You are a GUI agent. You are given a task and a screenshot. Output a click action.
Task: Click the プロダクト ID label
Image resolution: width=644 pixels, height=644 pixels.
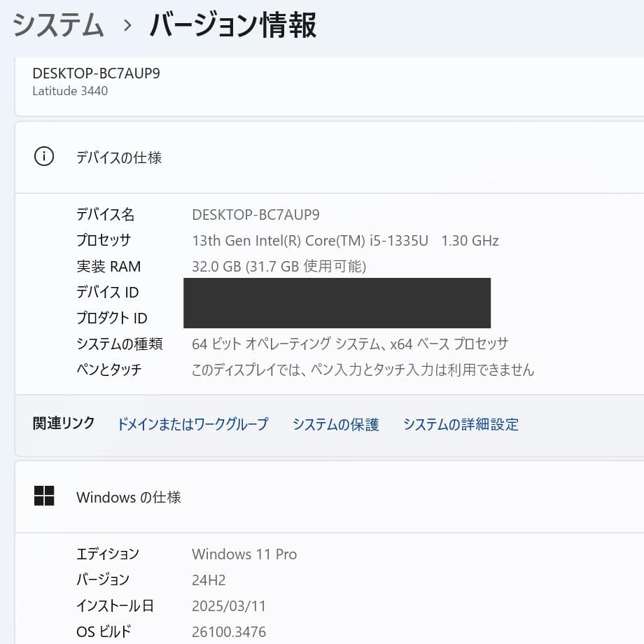click(x=112, y=318)
